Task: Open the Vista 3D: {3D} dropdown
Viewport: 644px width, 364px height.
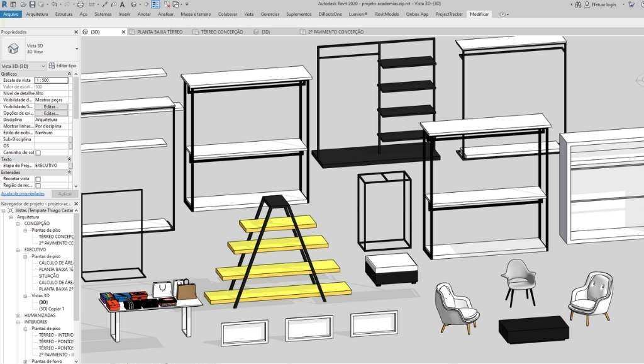Action: point(43,65)
